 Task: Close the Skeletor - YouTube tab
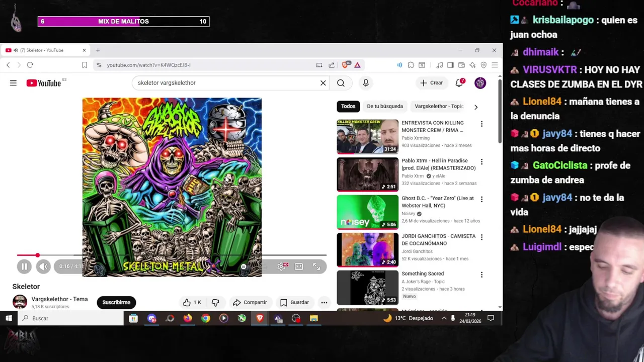click(x=84, y=50)
